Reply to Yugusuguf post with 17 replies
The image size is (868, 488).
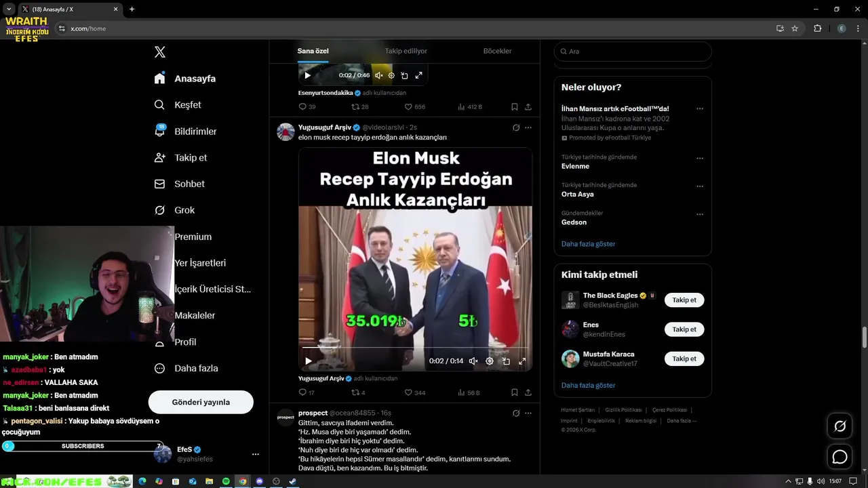click(x=307, y=392)
